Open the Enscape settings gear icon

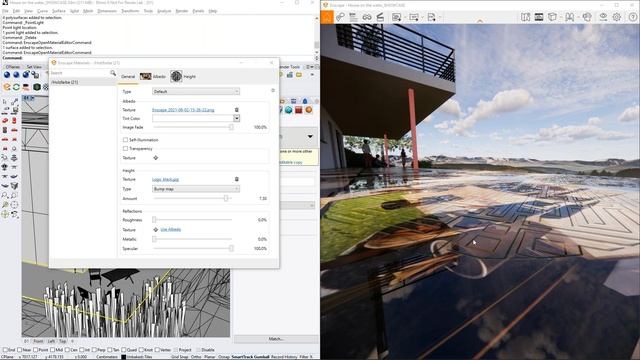[617, 17]
